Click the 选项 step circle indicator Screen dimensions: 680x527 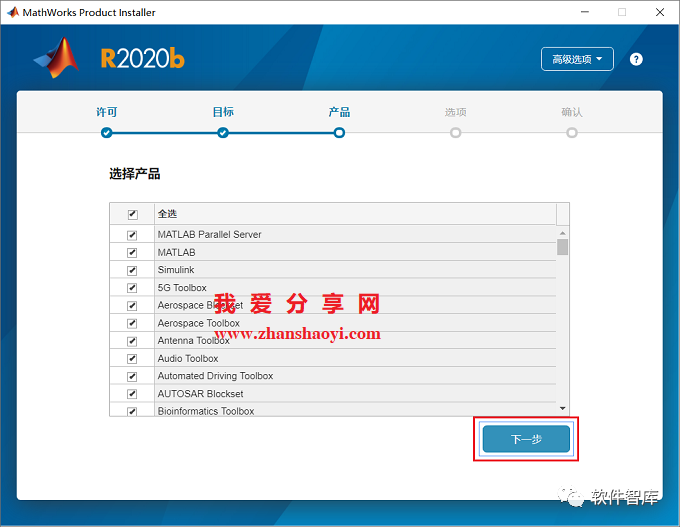coord(455,132)
